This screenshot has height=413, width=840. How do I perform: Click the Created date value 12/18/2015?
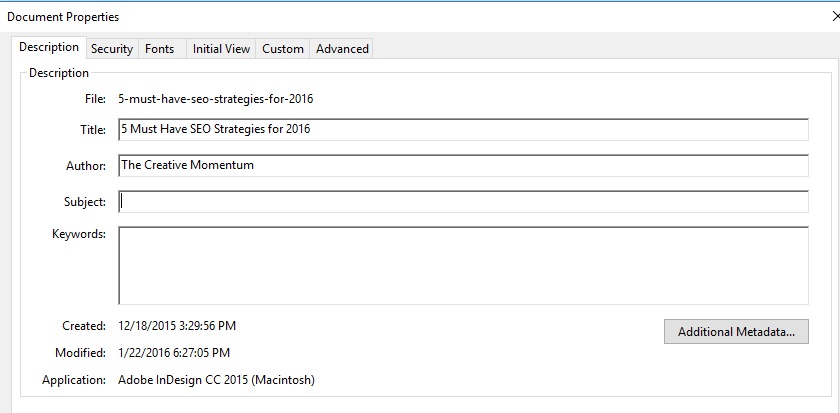(177, 326)
